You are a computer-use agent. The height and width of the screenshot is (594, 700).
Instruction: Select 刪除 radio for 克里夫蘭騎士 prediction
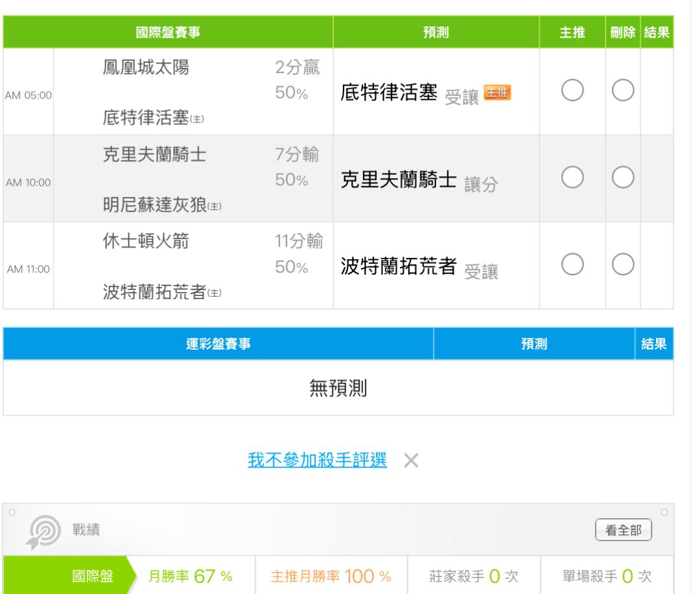623,177
